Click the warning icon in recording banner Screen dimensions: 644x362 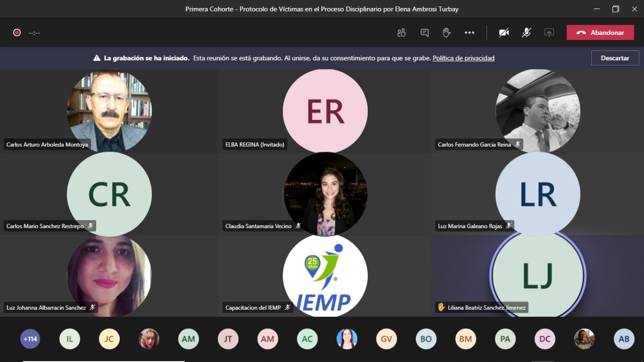click(x=97, y=58)
